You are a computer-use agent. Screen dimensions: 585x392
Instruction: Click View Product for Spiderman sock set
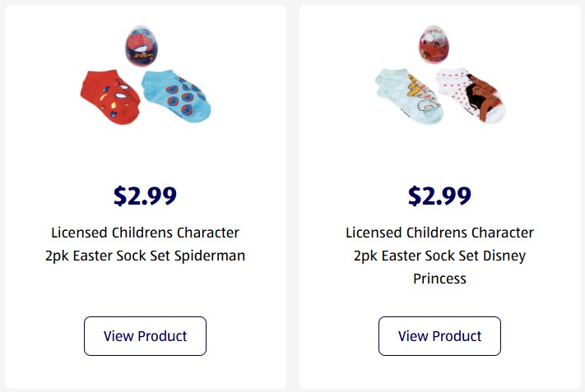point(145,336)
